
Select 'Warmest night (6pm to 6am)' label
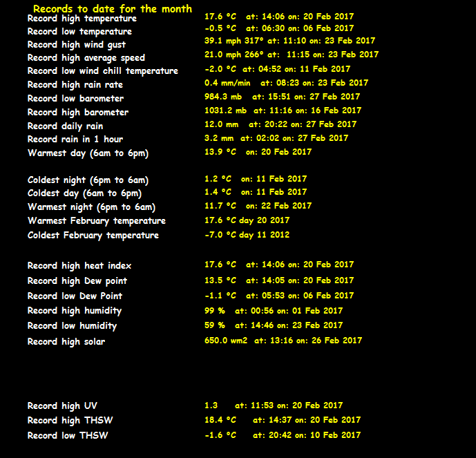[91, 207]
